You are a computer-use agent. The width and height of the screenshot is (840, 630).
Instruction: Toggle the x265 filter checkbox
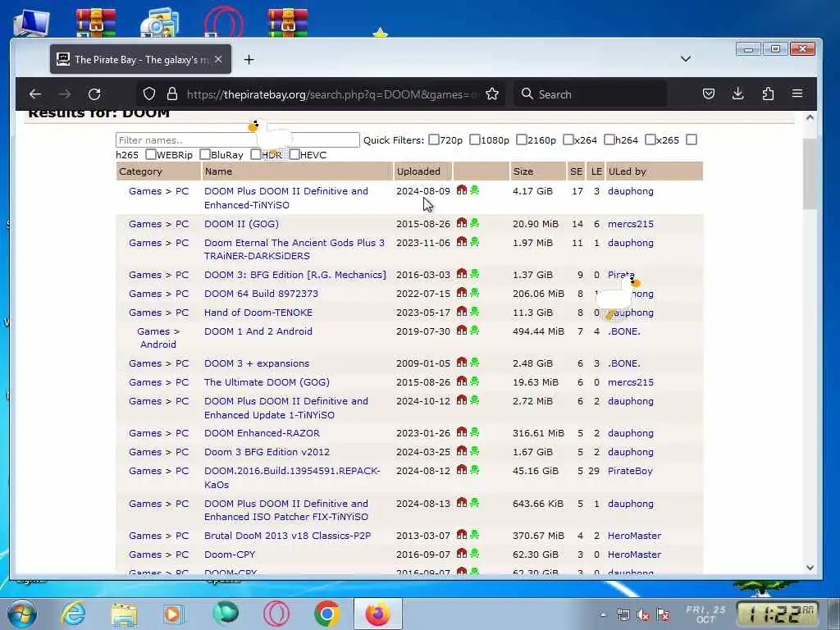[x=651, y=139]
